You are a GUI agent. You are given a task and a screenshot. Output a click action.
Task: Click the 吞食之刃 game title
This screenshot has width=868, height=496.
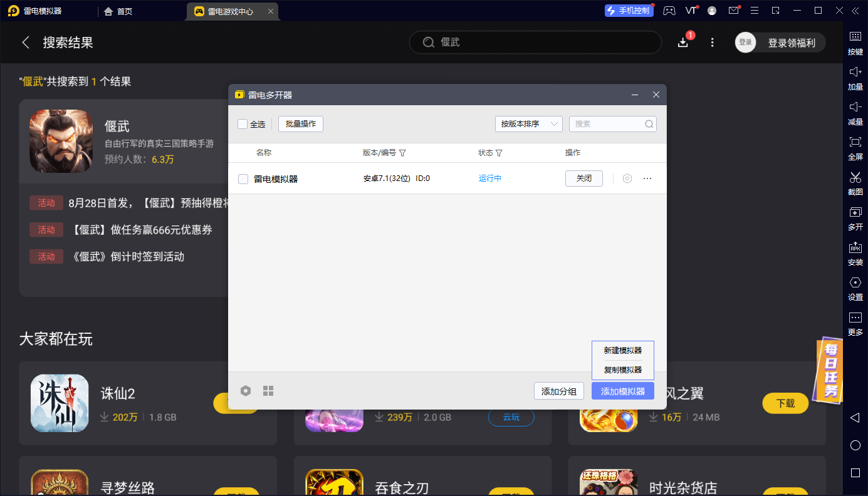click(x=402, y=487)
